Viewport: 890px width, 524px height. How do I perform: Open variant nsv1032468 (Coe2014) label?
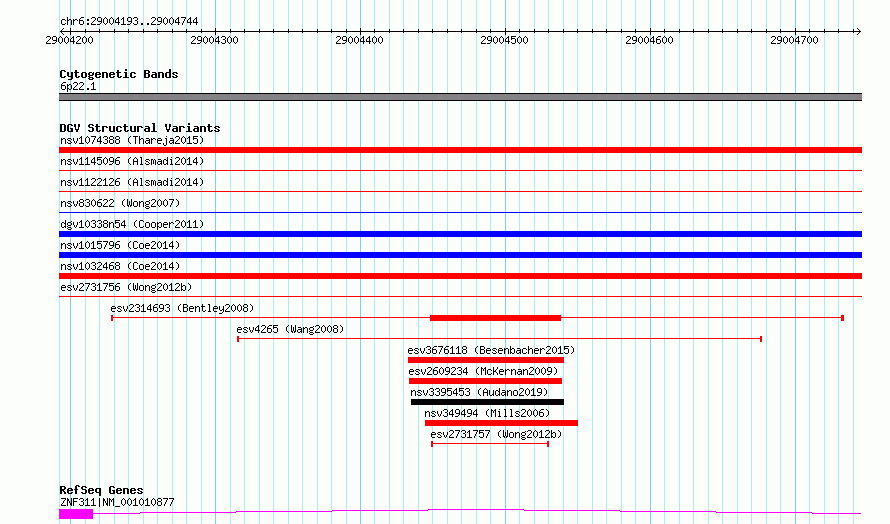(120, 266)
